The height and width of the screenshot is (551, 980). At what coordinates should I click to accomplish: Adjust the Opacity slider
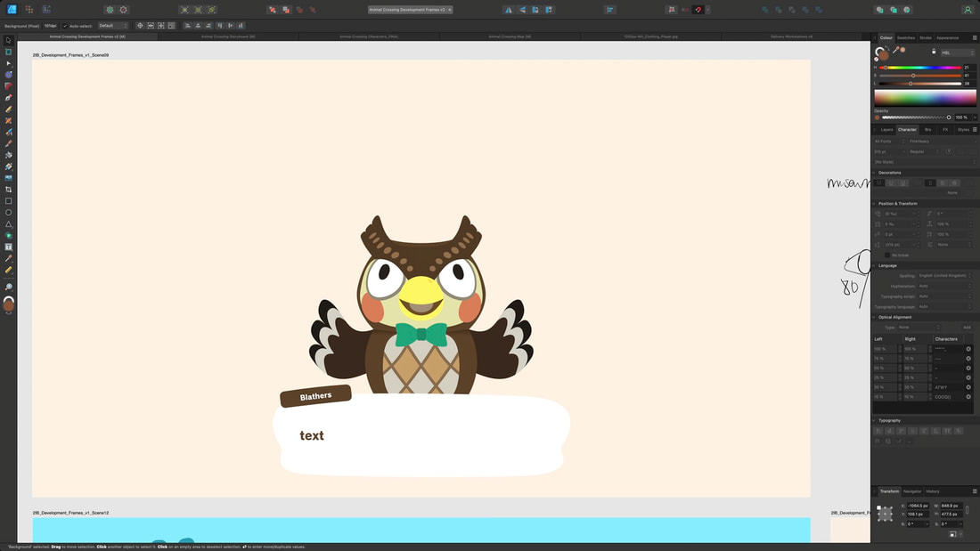[916, 117]
